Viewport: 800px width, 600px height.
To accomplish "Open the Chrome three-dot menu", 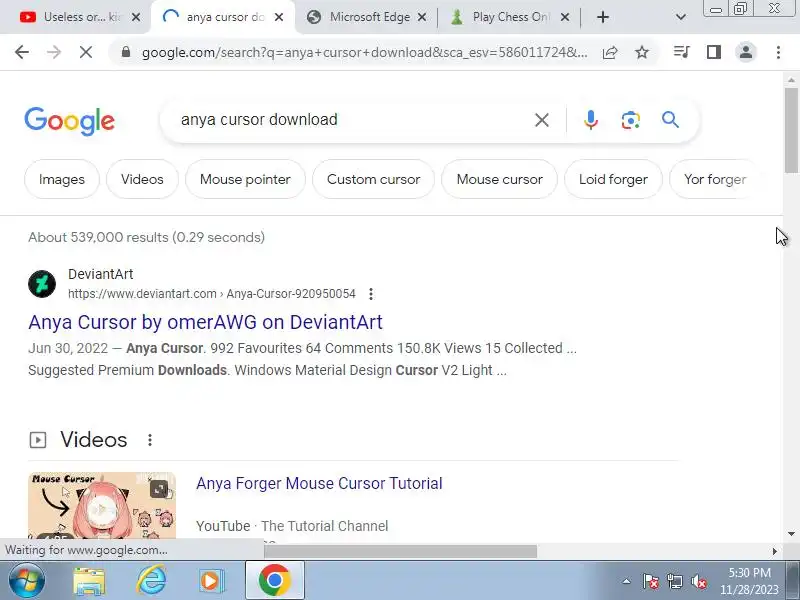I will click(778, 52).
